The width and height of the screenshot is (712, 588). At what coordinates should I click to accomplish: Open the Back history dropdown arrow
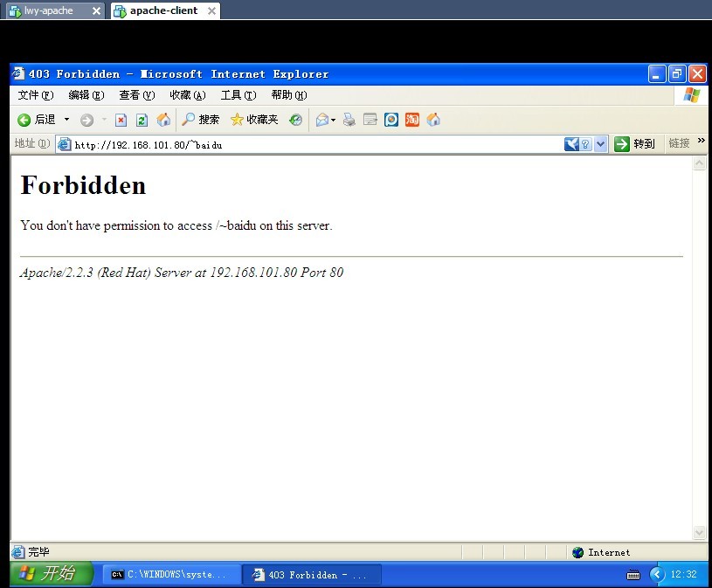[x=66, y=120]
